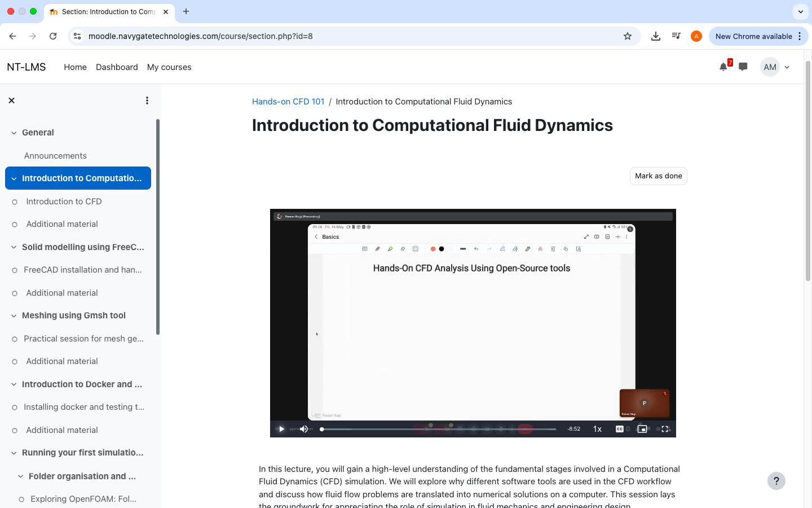
Task: Go to the Dashboard menu item
Action: click(x=117, y=67)
